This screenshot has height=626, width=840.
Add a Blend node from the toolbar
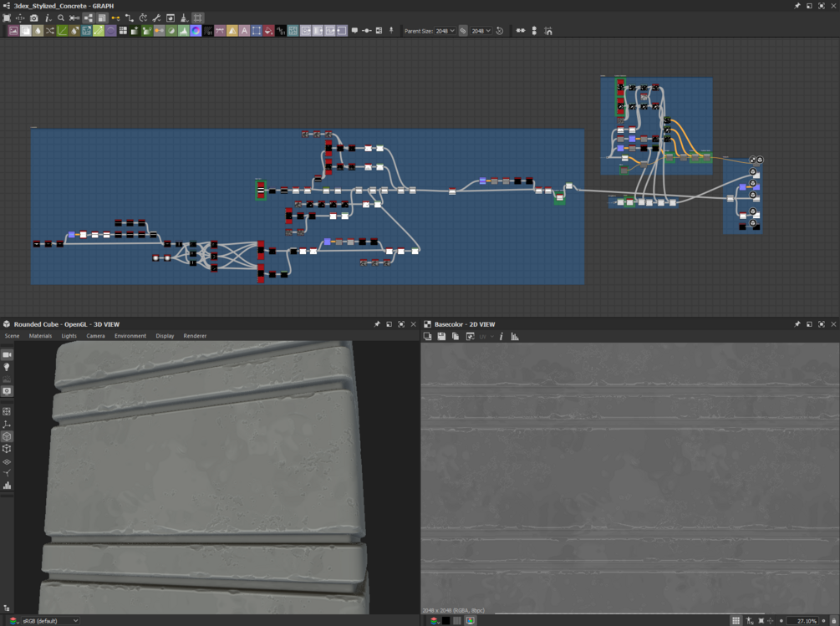(26, 31)
